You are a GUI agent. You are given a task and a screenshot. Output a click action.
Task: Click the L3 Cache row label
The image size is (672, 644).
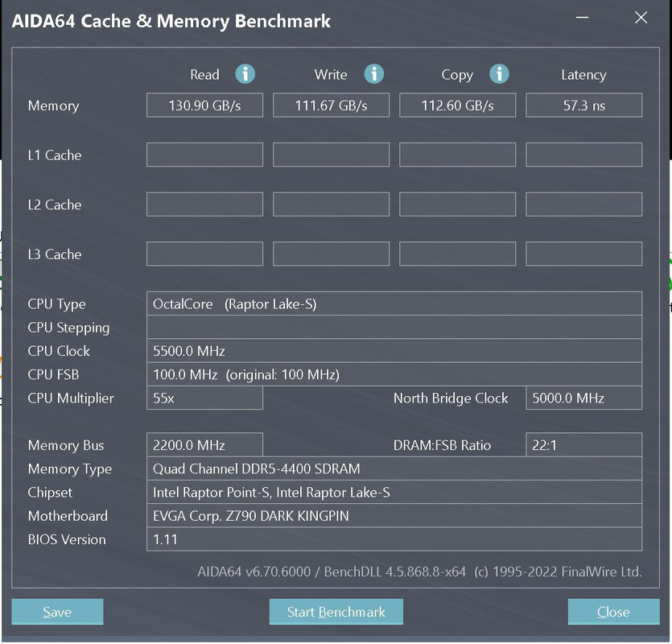55,254
